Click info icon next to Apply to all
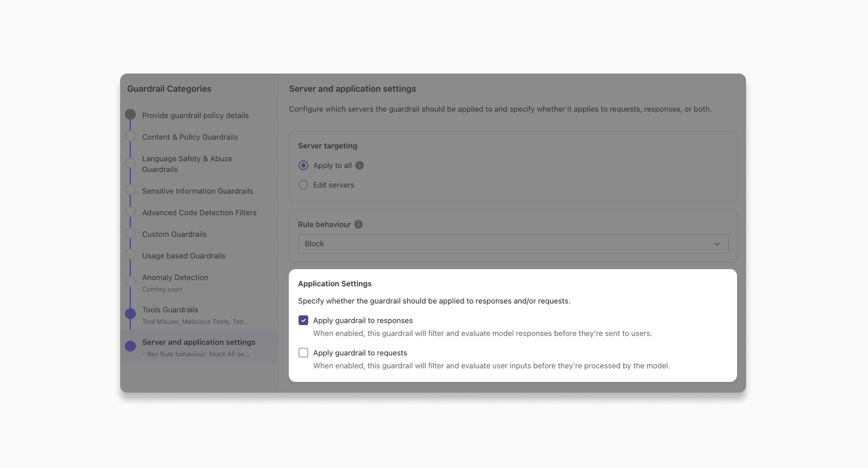 (360, 165)
